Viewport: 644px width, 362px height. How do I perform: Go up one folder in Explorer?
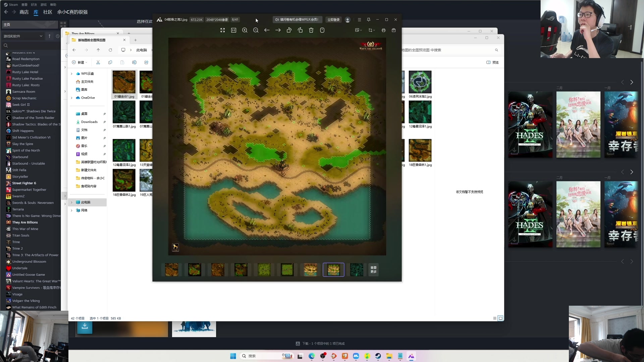click(98, 50)
